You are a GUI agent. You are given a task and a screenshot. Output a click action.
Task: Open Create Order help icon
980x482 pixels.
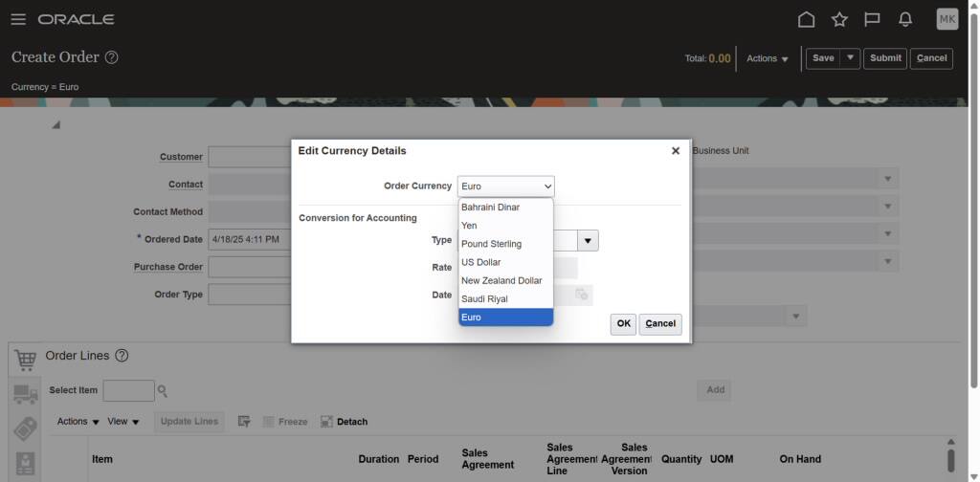pos(111,57)
